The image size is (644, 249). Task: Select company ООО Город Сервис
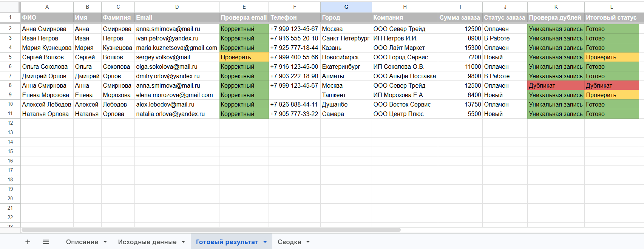click(405, 57)
